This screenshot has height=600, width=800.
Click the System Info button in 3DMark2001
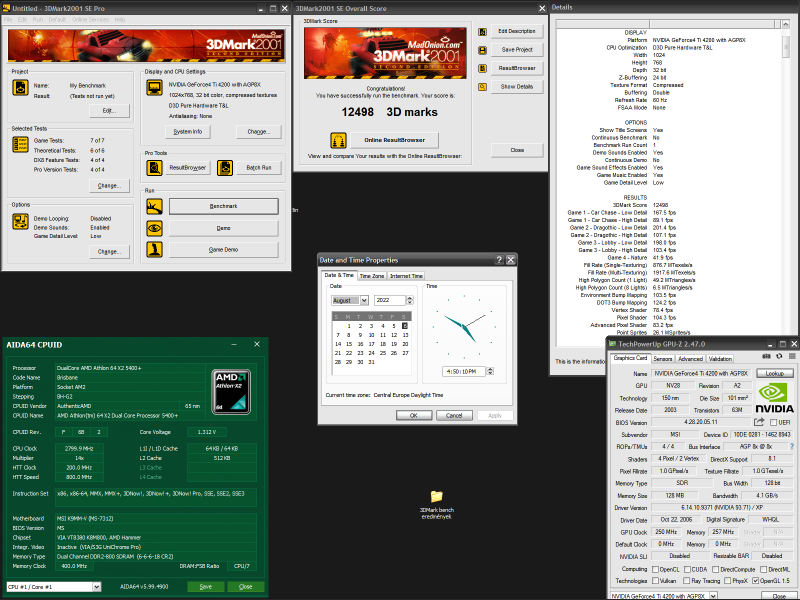[188, 132]
